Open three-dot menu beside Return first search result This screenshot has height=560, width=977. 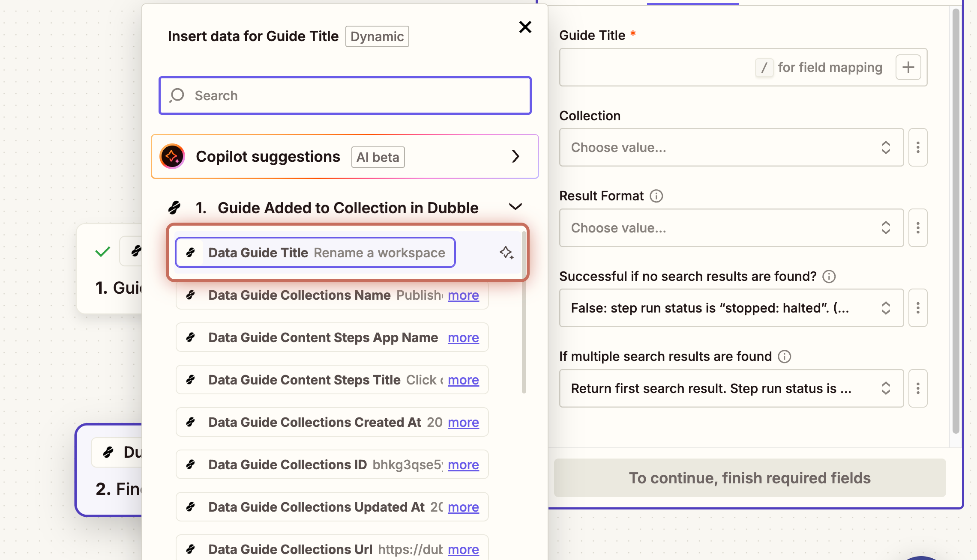918,388
